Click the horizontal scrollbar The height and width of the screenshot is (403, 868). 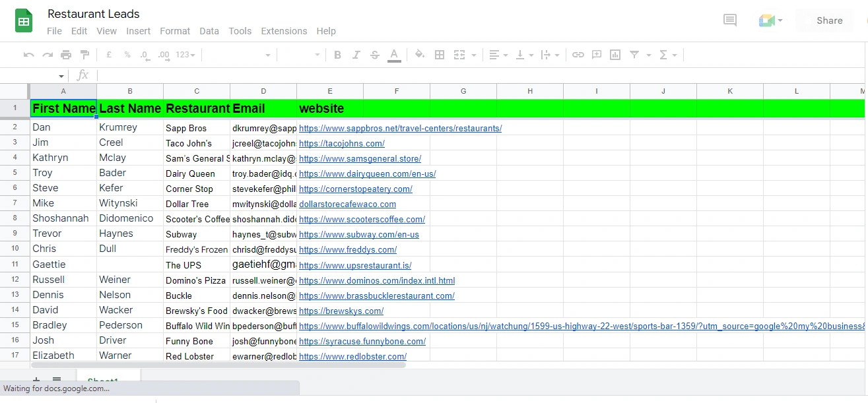pos(218,365)
